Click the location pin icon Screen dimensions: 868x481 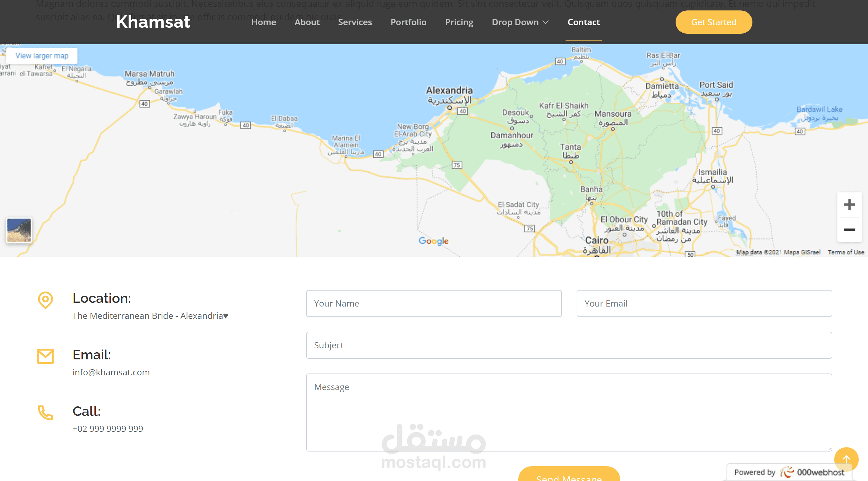pos(45,300)
